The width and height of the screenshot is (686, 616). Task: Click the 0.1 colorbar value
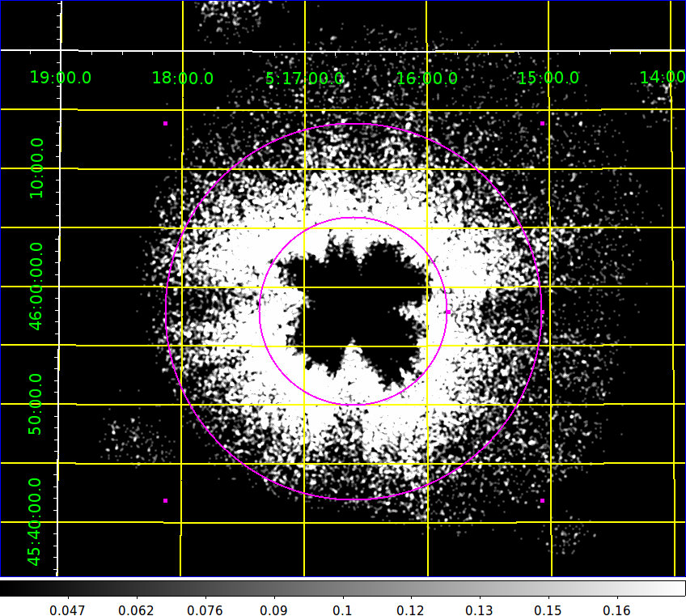pyautogui.click(x=342, y=610)
